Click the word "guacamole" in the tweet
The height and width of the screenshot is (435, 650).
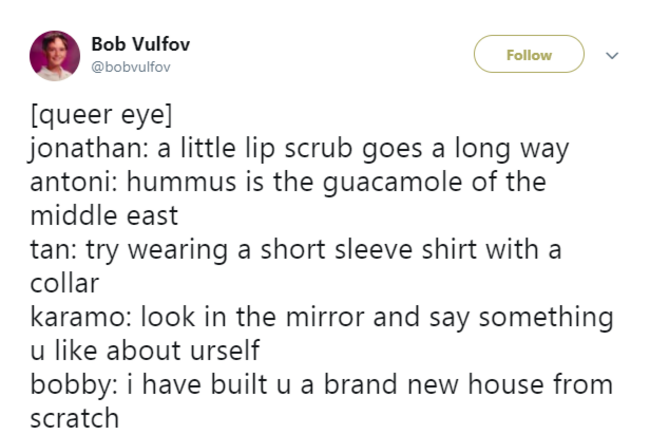click(x=392, y=183)
